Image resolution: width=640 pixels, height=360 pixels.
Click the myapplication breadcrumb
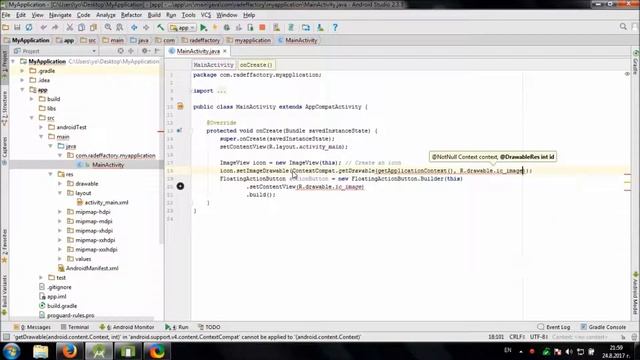[x=249, y=40]
